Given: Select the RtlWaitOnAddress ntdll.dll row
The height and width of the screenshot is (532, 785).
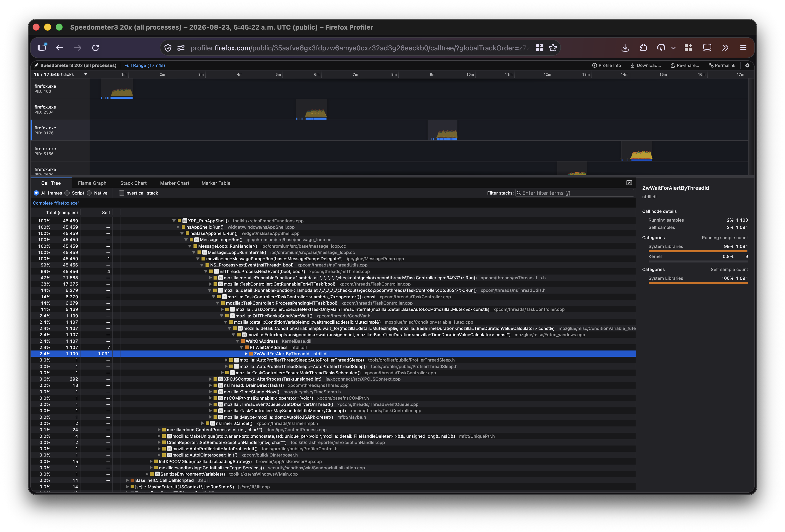Looking at the screenshot, I should tap(333, 347).
